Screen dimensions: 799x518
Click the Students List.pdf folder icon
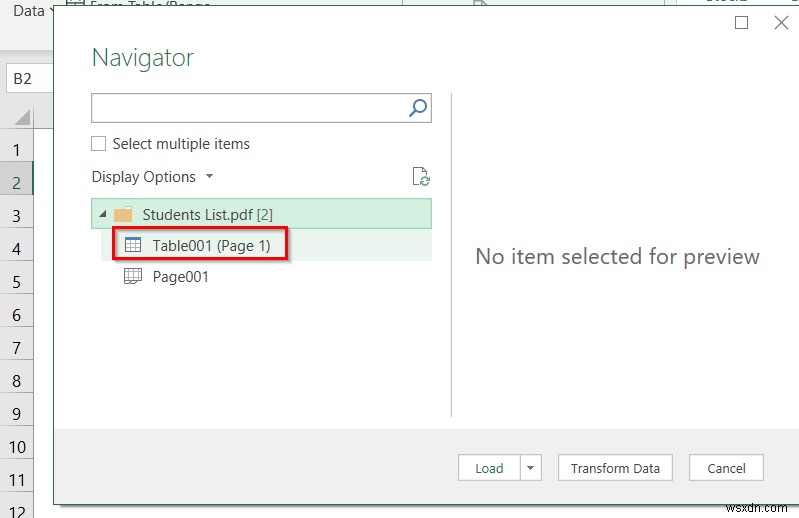pyautogui.click(x=123, y=214)
